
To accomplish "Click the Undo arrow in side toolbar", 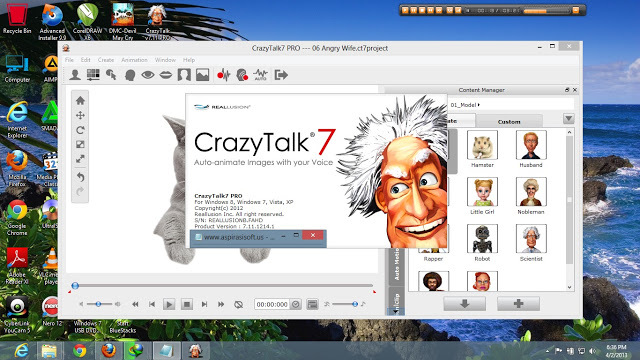I will 80,177.
